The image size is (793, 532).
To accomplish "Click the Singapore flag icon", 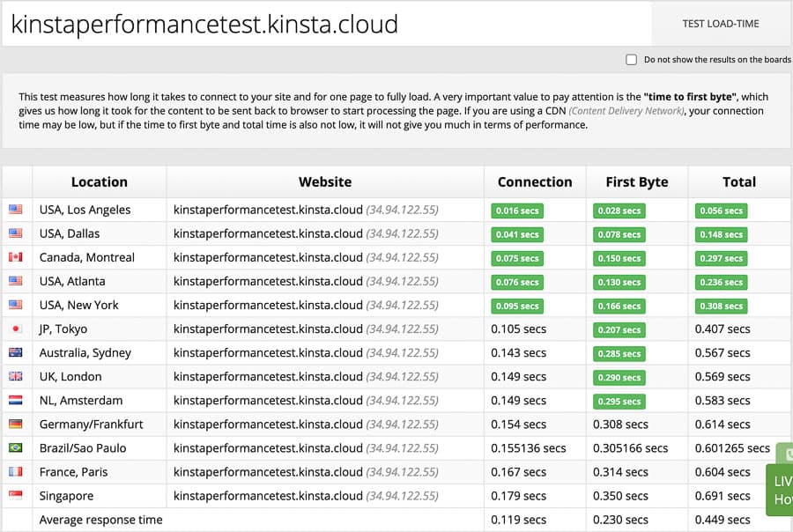I will pos(18,495).
